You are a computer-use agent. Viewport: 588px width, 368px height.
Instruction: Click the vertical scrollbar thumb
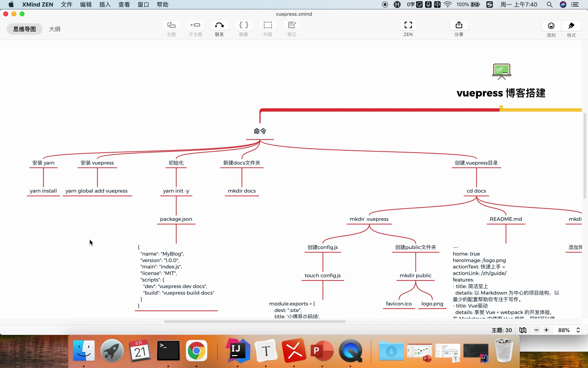tap(585, 156)
